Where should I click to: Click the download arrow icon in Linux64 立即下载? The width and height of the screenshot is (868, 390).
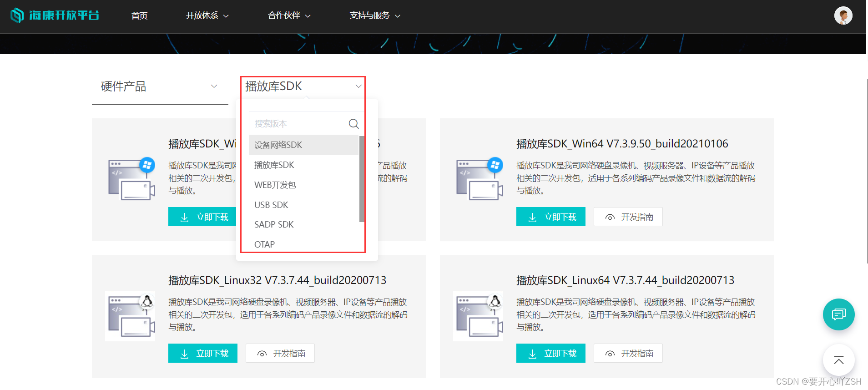(532, 354)
